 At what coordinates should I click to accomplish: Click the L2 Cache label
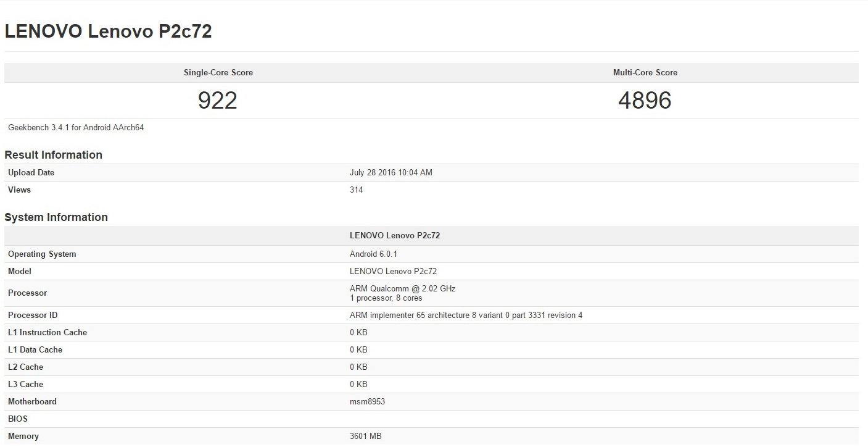(26, 367)
